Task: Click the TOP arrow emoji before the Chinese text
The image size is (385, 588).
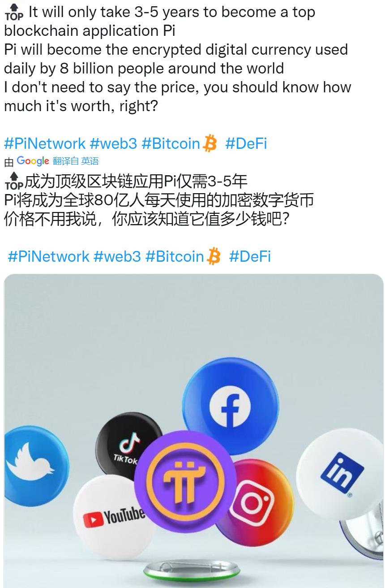Action: 13,181
